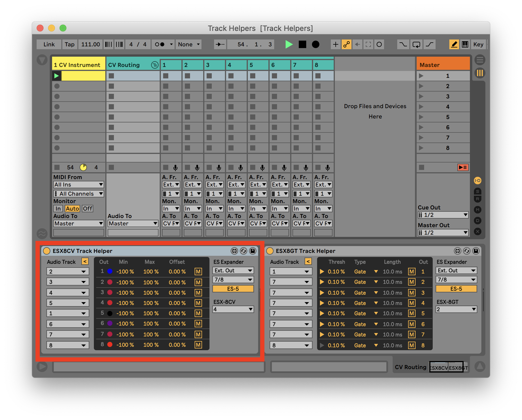Show the computer MIDI keyboard icon

tap(465, 44)
